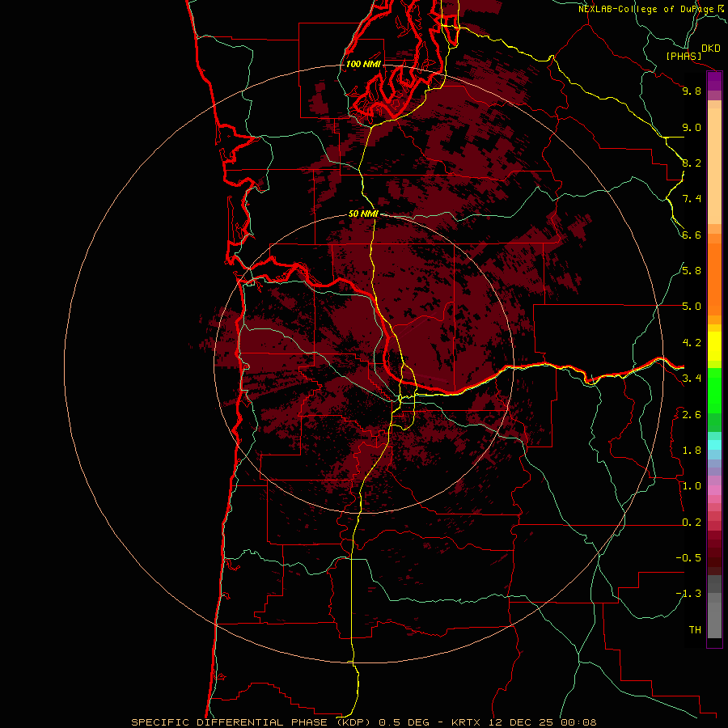Click the 7.4 value on the color scale
728x728 pixels.
tap(692, 199)
